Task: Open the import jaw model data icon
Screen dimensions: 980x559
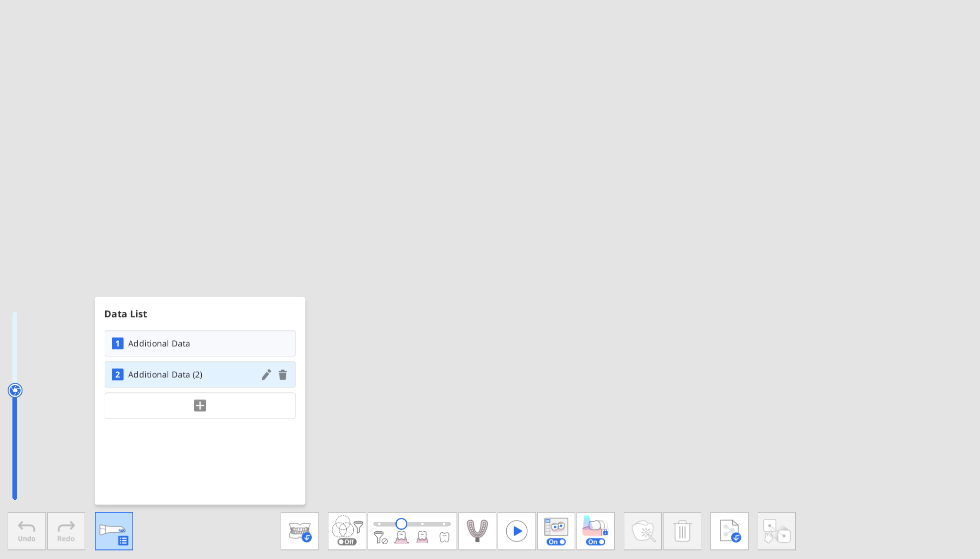Action: coord(300,531)
